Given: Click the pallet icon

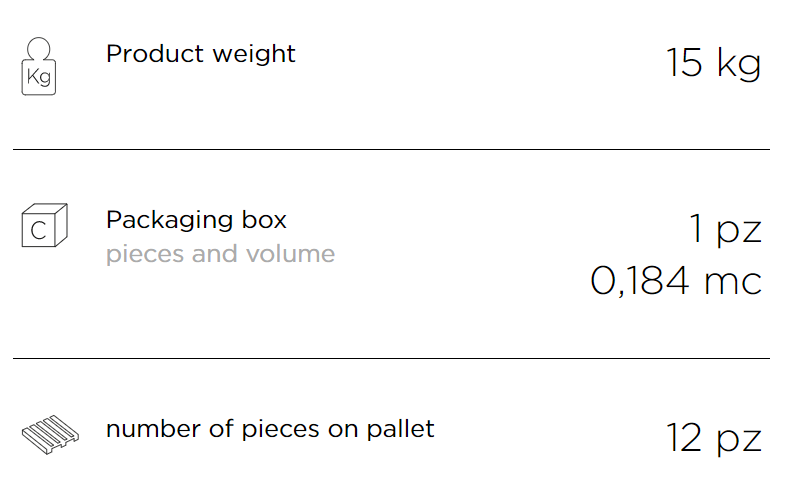Looking at the screenshot, I should click(x=50, y=435).
